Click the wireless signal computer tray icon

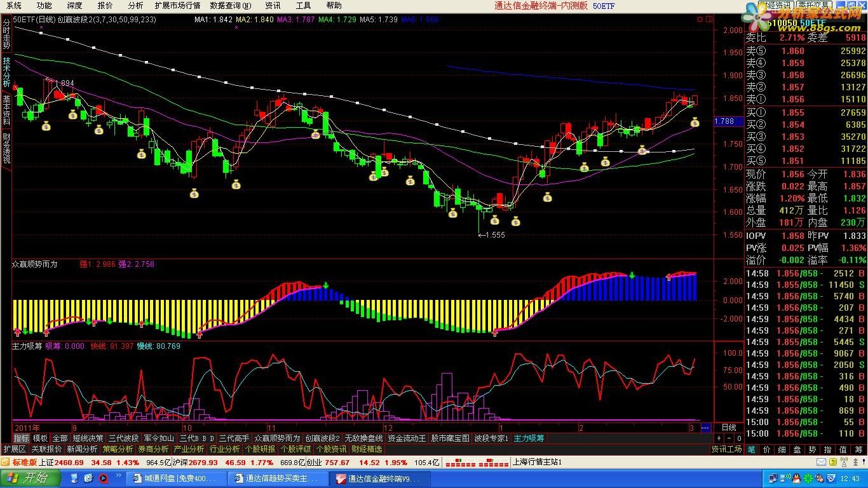tap(785, 478)
